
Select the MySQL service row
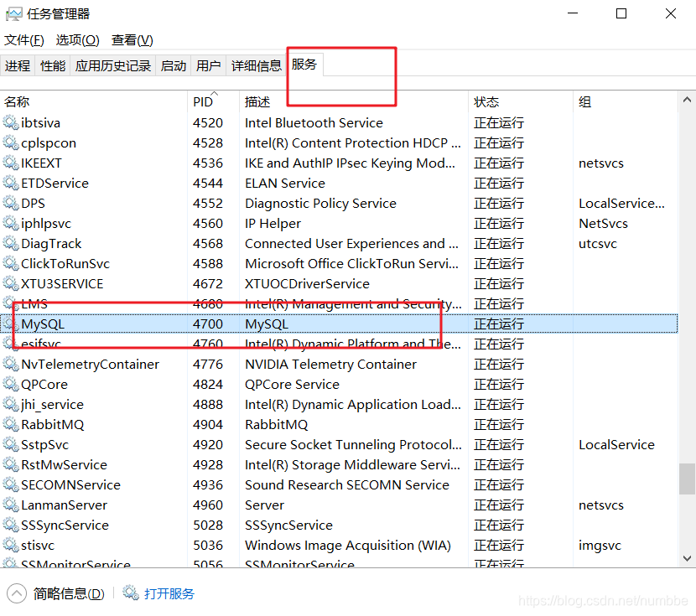tap(339, 324)
